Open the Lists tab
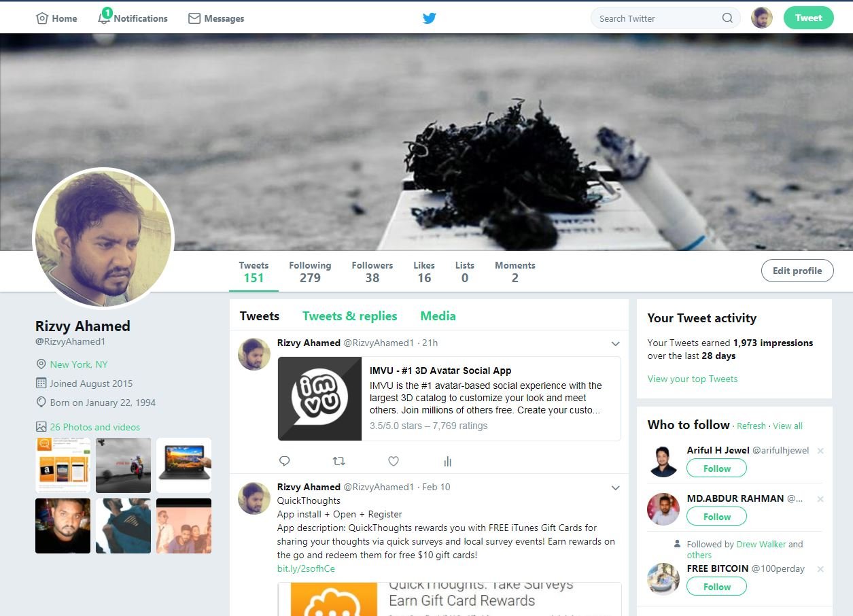Screen dimensions: 853x616 pos(465,271)
